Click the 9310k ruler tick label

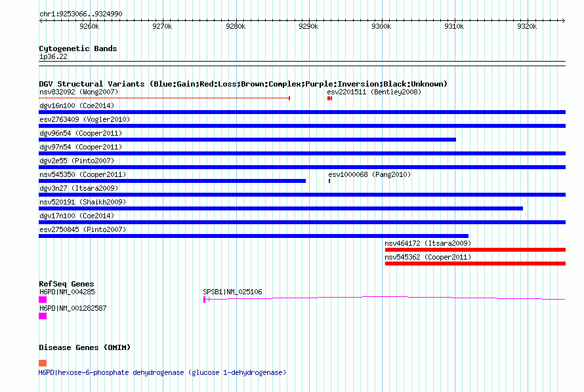tap(454, 26)
